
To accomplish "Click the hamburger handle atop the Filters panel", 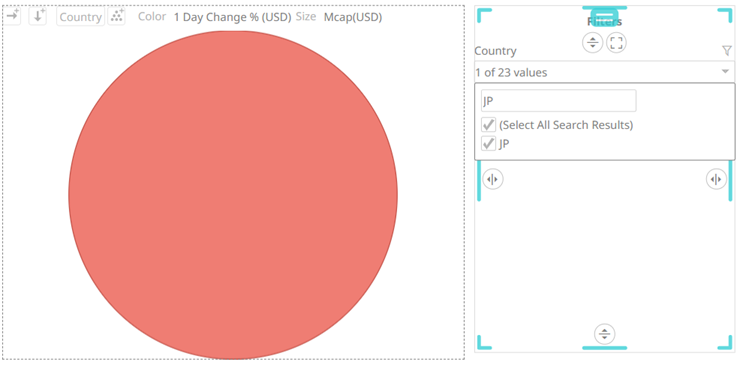I will (x=604, y=17).
